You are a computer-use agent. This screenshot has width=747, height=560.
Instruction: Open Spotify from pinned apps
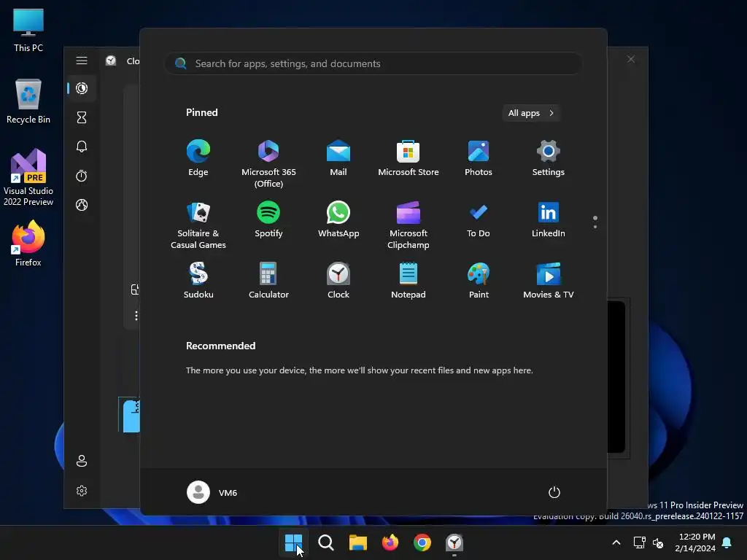268,220
